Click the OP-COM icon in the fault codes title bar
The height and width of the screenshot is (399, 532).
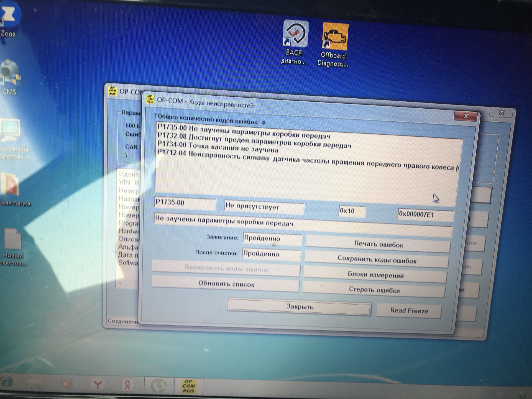point(150,99)
